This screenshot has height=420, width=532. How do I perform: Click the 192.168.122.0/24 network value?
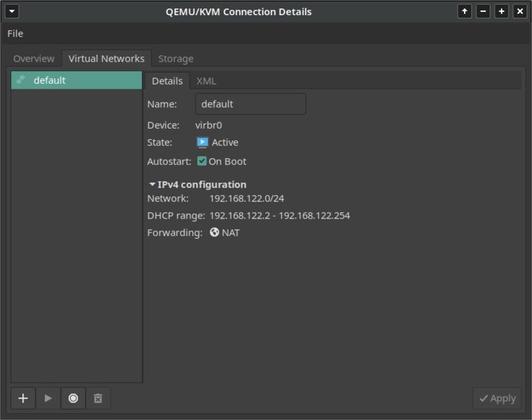tap(247, 199)
